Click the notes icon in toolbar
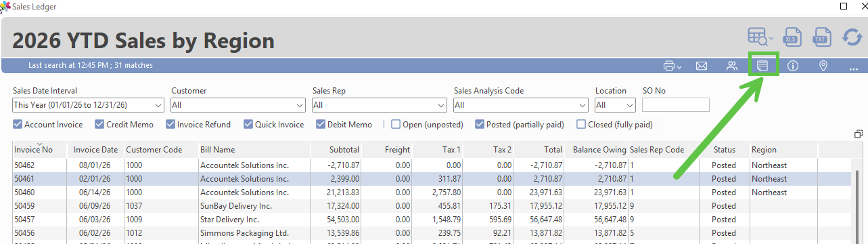868x244 pixels. click(762, 66)
